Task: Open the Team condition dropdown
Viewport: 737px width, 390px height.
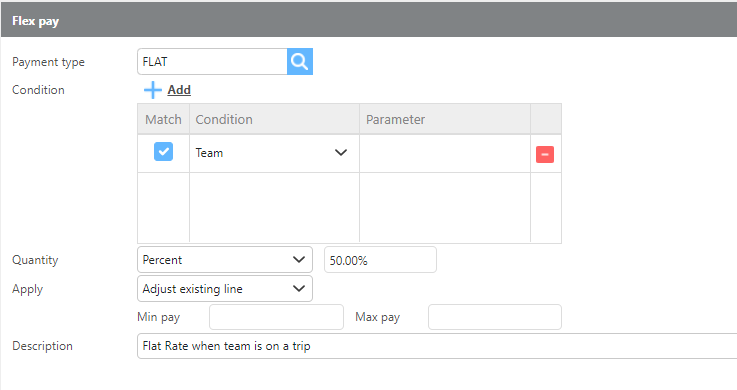Action: coord(274,153)
